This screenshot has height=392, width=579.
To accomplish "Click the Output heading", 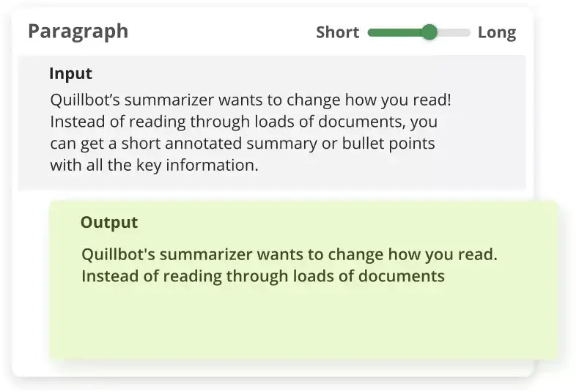I will point(108,223).
